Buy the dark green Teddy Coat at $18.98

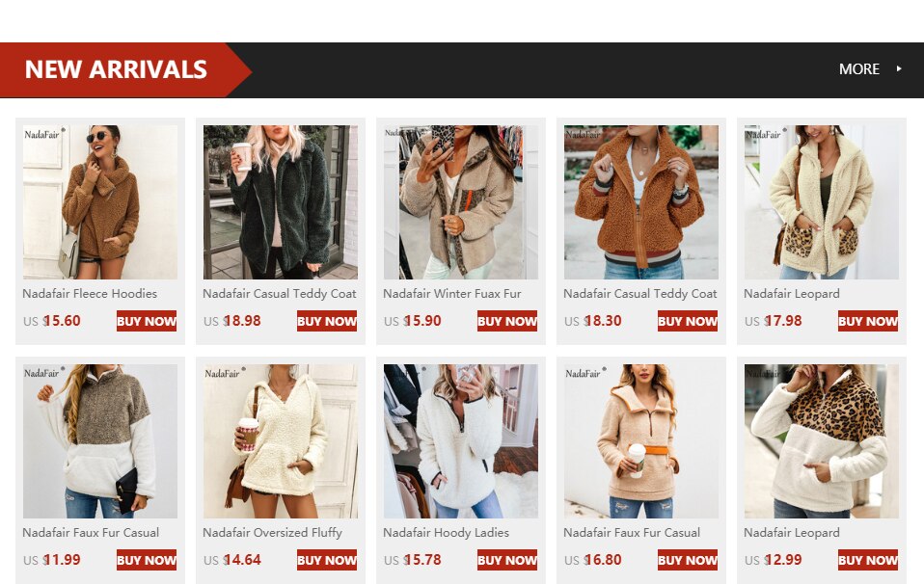(x=326, y=321)
